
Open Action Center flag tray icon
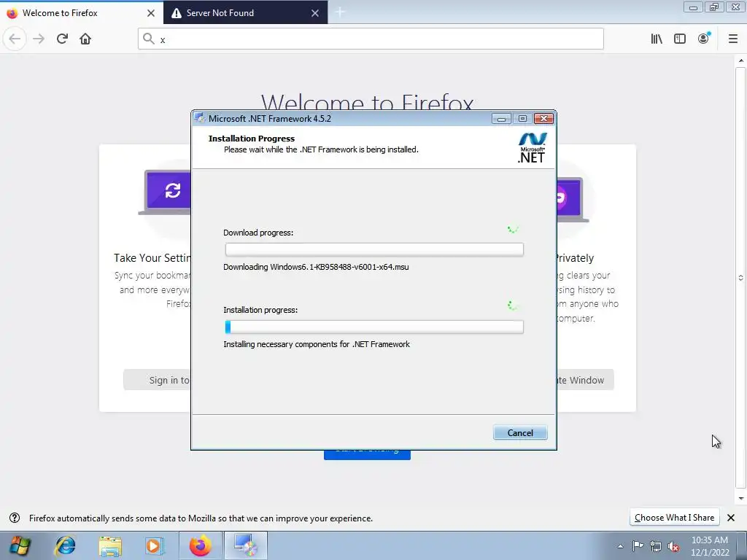(638, 546)
